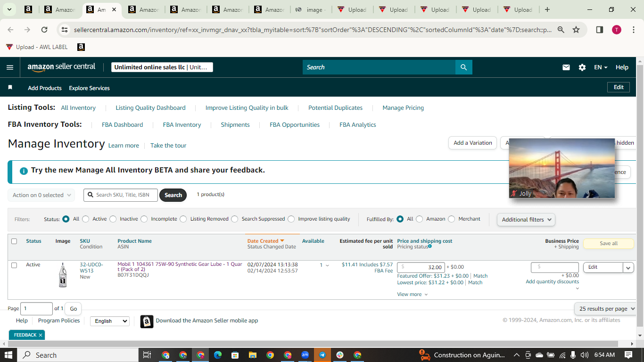Open the Mobil 1 Synthetic Gear Lube product link
Image resolution: width=644 pixels, height=362 pixels.
point(180,267)
